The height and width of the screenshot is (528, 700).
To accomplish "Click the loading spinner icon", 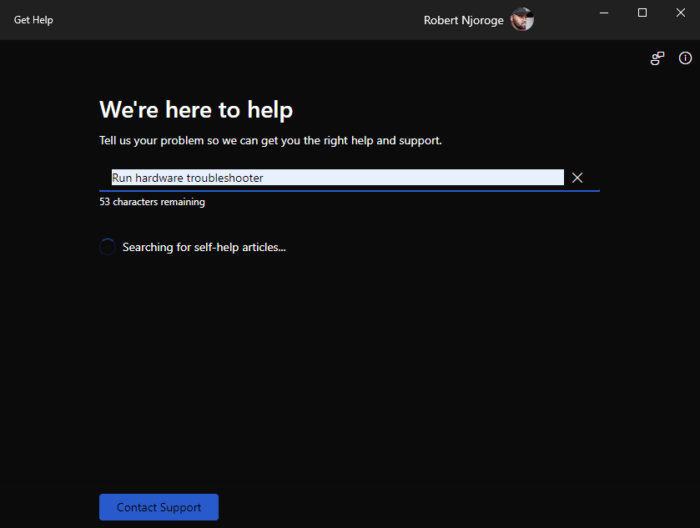I will 108,247.
